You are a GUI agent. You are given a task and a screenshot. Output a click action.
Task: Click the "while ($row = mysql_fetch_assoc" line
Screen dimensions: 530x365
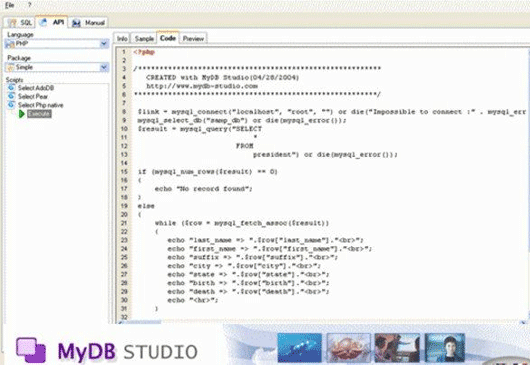[x=242, y=223]
